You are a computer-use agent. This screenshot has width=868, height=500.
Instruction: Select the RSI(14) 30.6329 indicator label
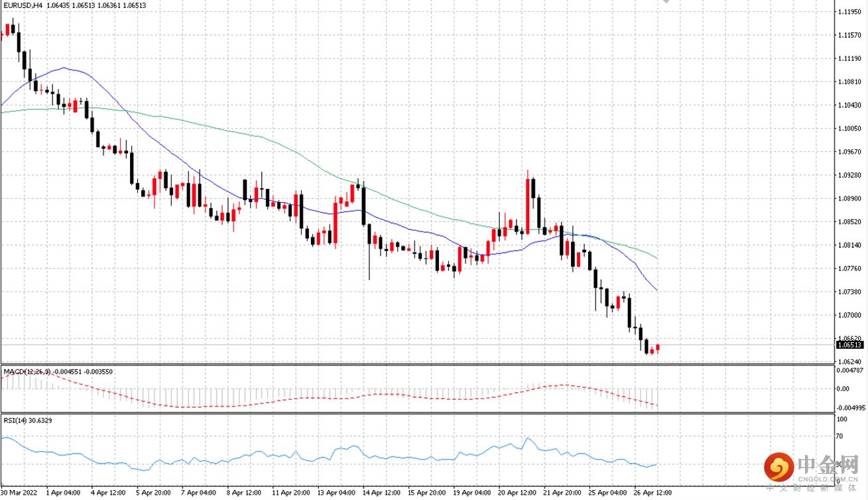pos(28,420)
